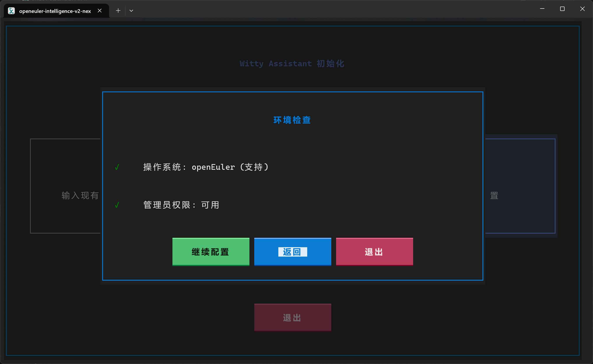Click the 操作系统: openEuler (支持) line
This screenshot has height=364, width=593.
[x=206, y=167]
